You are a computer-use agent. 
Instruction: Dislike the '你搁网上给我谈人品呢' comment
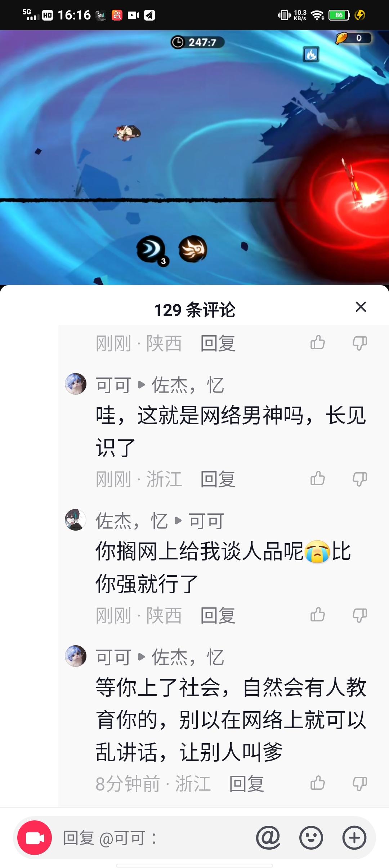tap(360, 616)
